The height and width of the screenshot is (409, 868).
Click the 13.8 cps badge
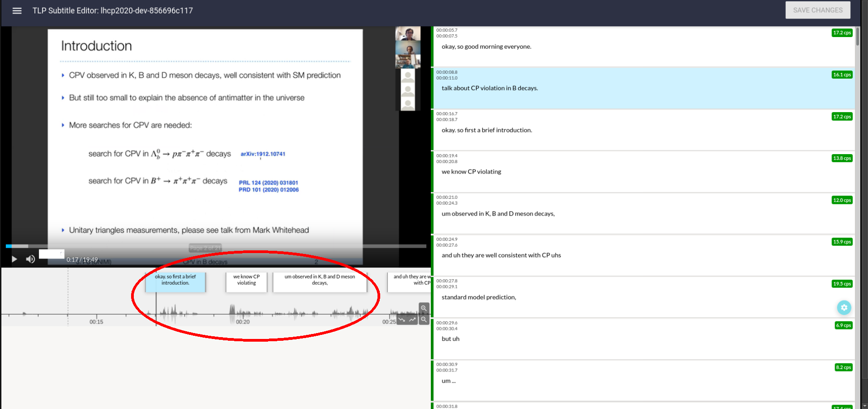pyautogui.click(x=842, y=158)
